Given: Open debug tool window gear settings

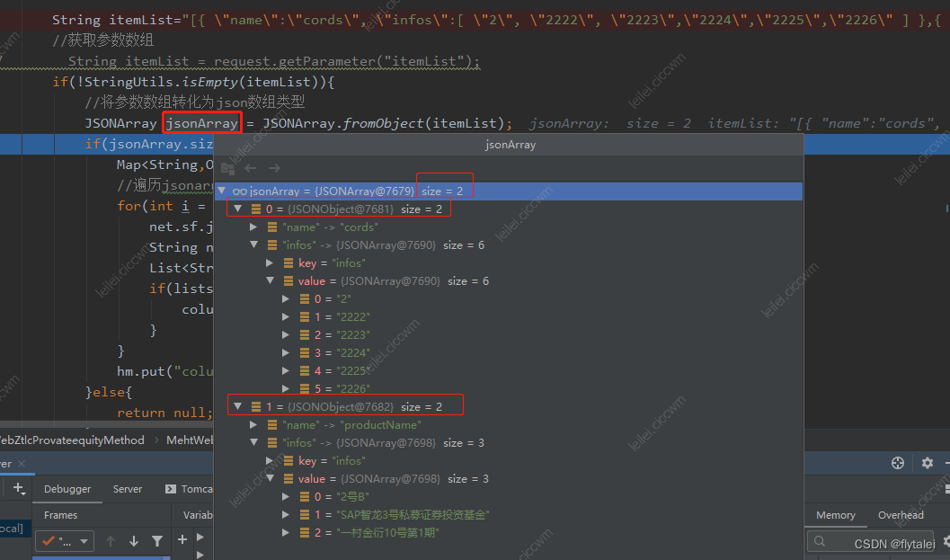Looking at the screenshot, I should (x=927, y=463).
